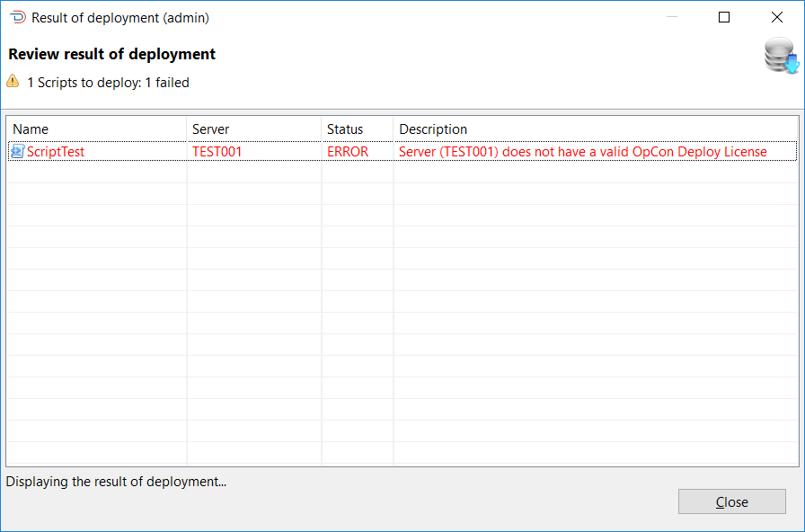The width and height of the screenshot is (805, 532).
Task: Click the Close button
Action: (731, 501)
